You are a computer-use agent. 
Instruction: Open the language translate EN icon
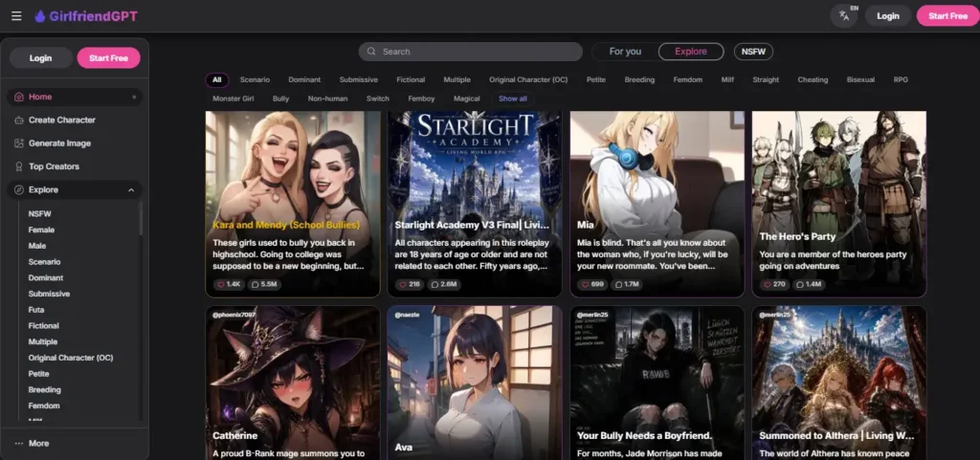844,15
